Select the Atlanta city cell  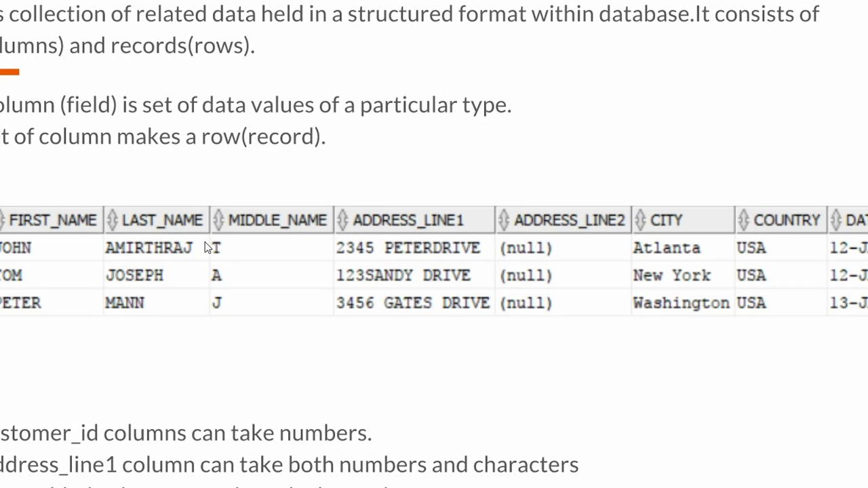[667, 248]
